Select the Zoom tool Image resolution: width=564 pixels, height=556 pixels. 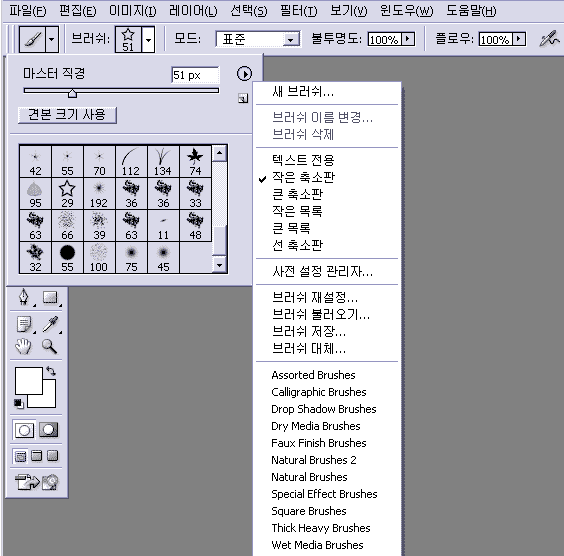click(x=49, y=347)
